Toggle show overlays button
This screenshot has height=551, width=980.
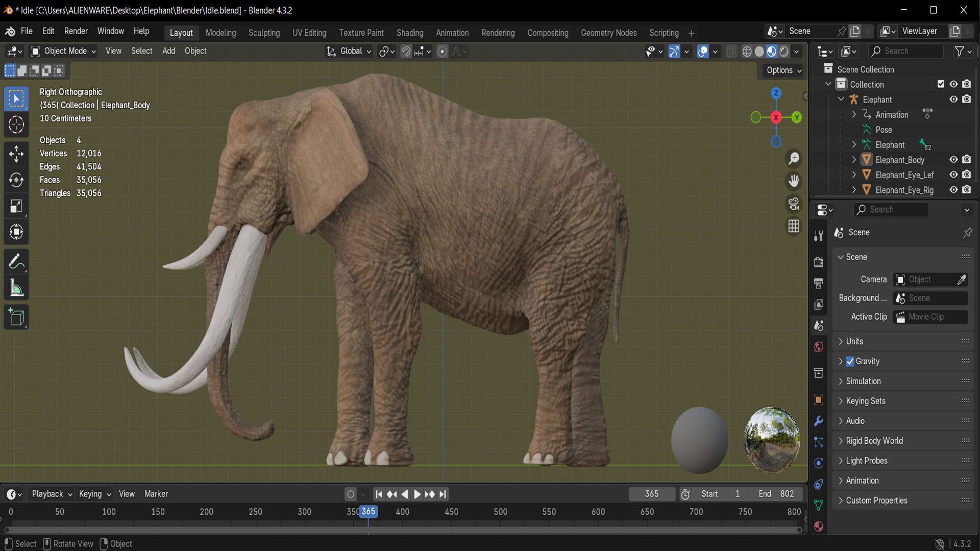[703, 52]
